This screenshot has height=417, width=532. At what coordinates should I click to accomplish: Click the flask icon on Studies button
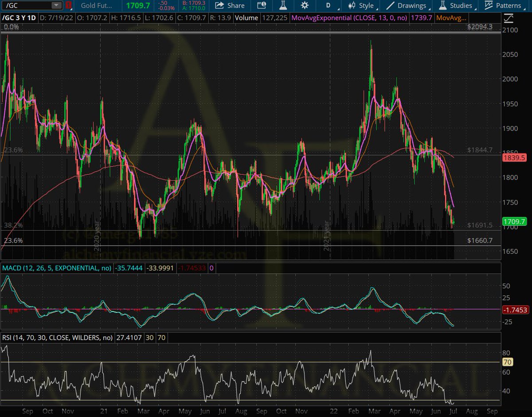pos(442,6)
